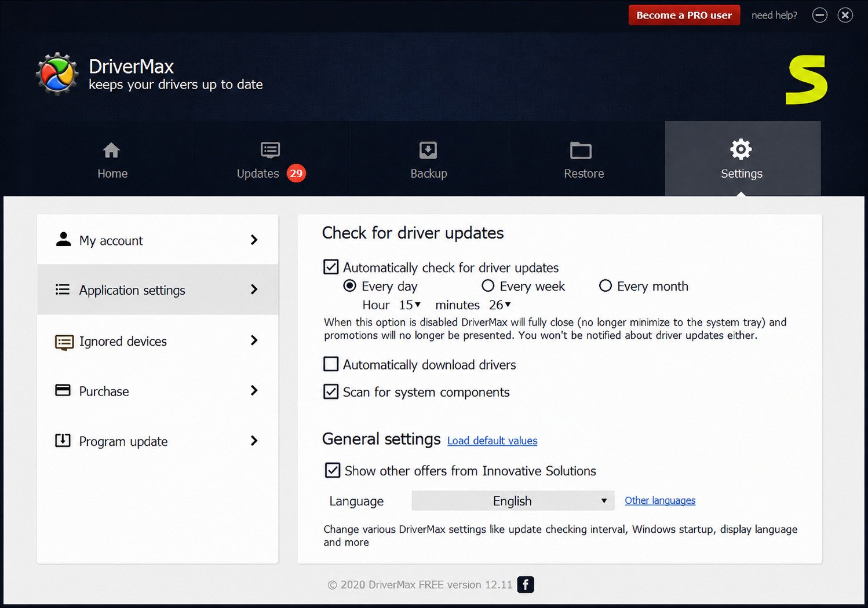
Task: Click the DriverMax FREE version 12.11 text
Action: click(x=440, y=585)
